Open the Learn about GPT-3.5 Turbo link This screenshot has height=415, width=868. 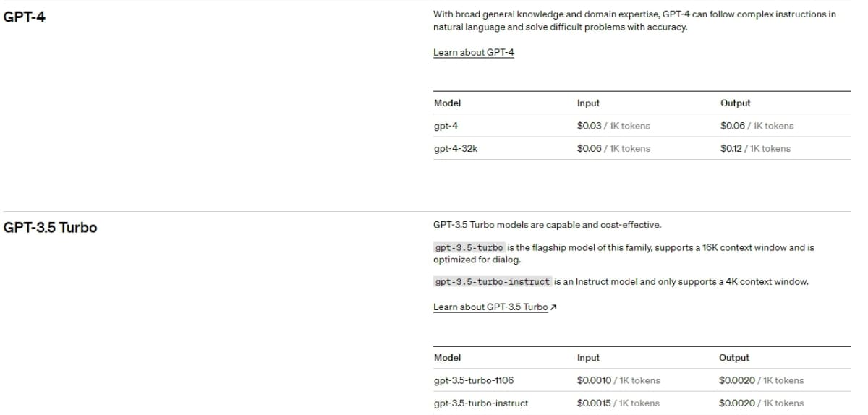click(x=490, y=307)
